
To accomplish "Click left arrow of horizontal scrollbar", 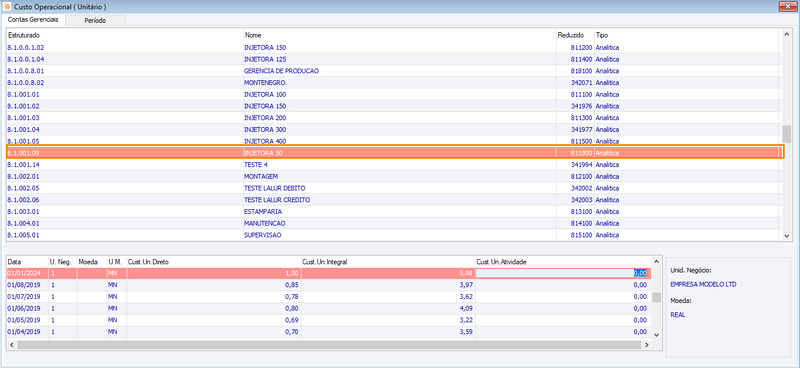I will 11,345.
